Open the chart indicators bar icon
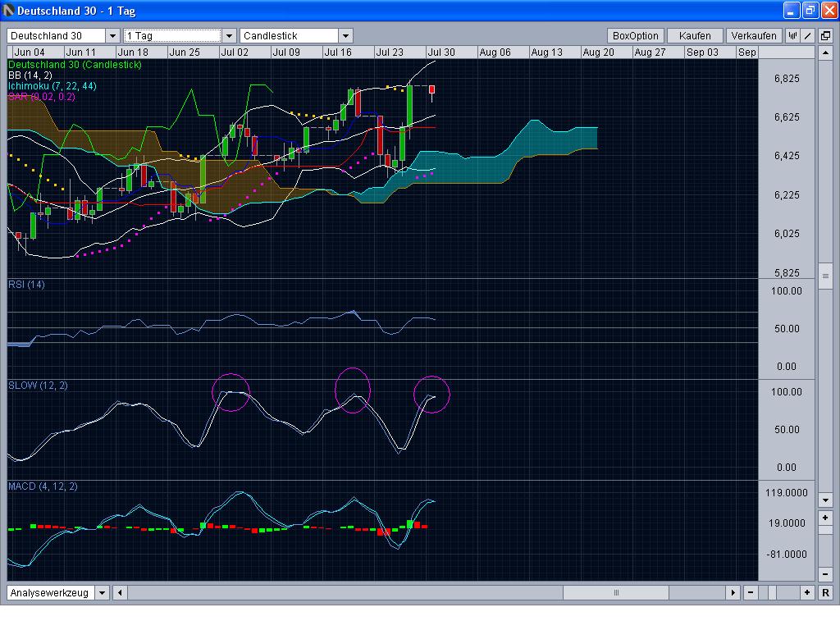 click(x=793, y=36)
